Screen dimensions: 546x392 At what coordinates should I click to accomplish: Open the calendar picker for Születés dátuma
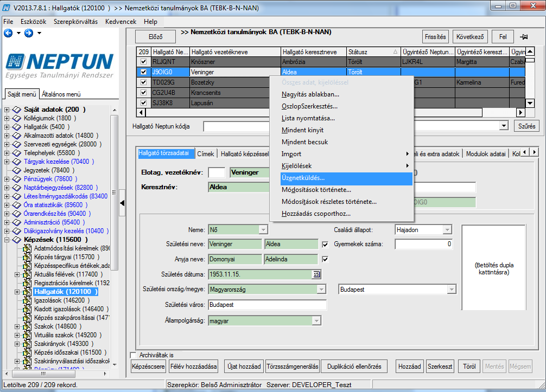click(x=316, y=274)
